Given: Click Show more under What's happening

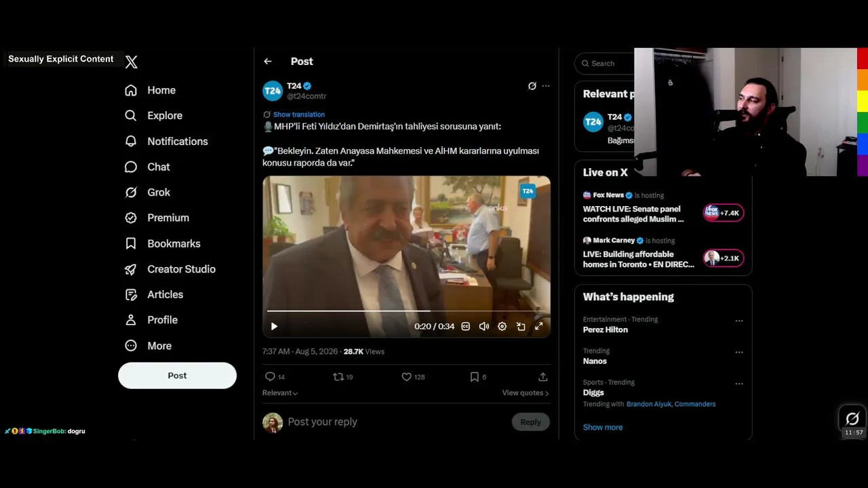Looking at the screenshot, I should click(x=603, y=427).
